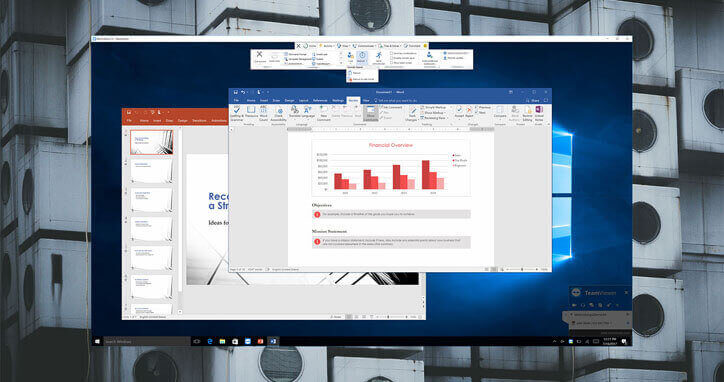Open the File tab in PowerPoint

click(x=129, y=121)
